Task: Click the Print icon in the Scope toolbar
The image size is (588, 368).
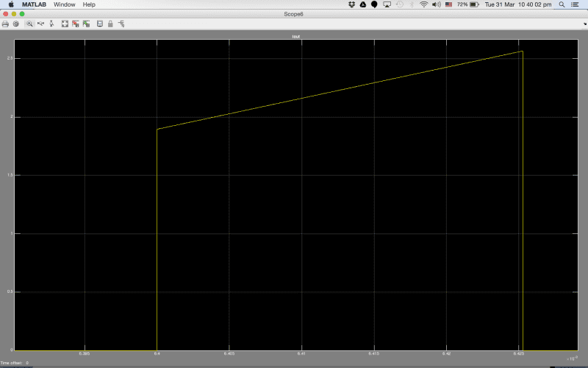Action: pos(5,24)
